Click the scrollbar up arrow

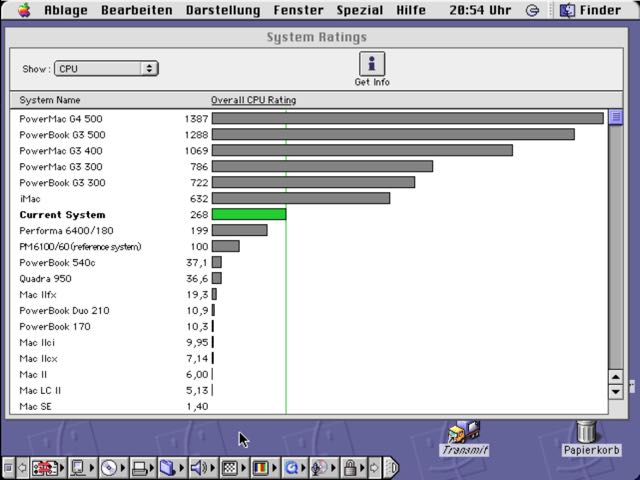[616, 377]
